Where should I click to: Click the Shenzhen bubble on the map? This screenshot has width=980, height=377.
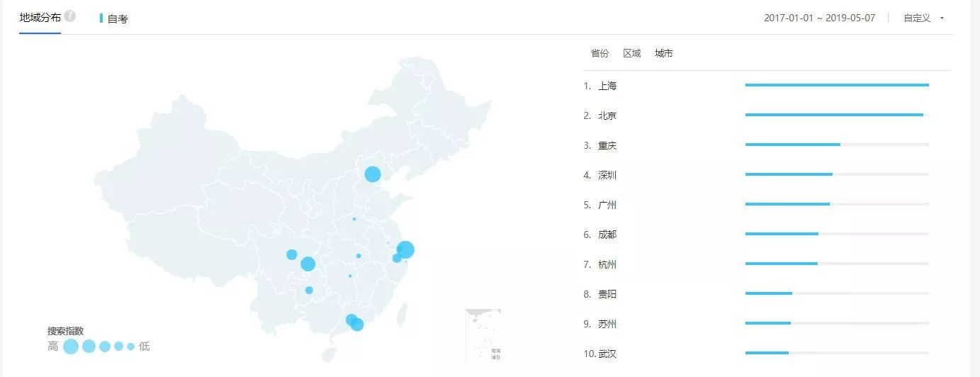point(357,325)
